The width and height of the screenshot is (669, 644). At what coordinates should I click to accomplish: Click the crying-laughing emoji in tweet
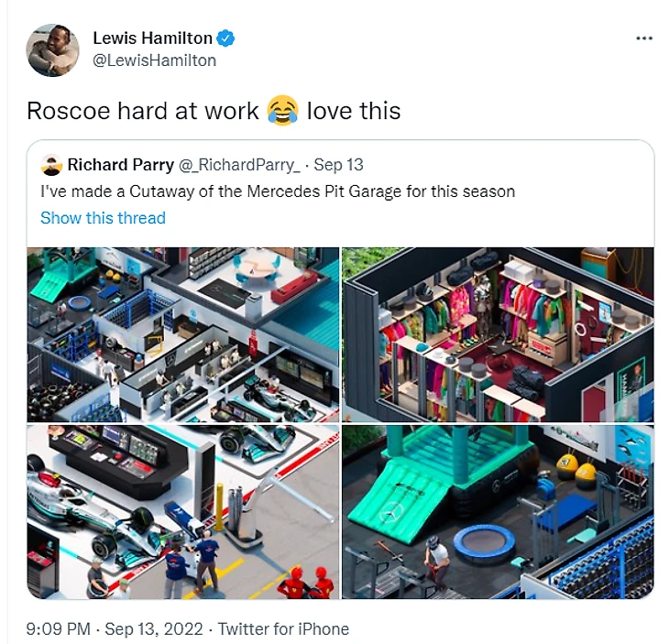282,111
